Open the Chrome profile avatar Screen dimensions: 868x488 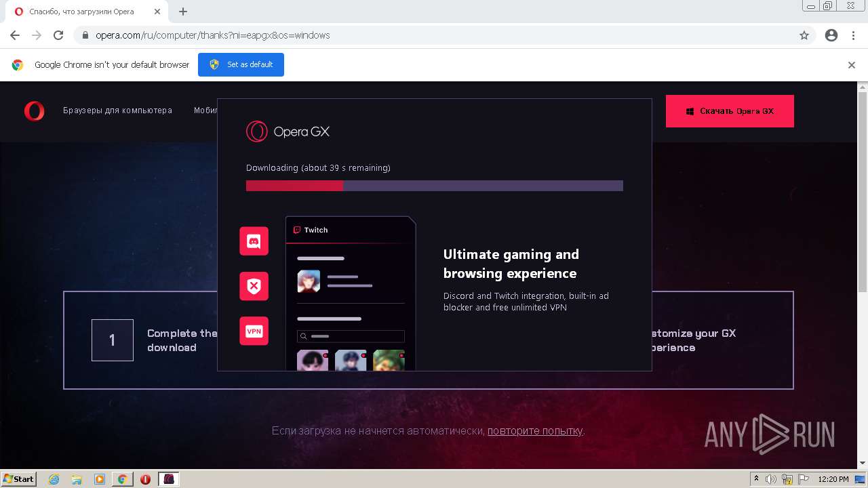coord(831,35)
